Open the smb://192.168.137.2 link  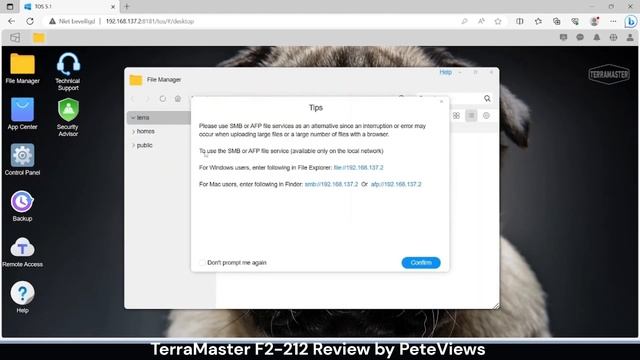[x=331, y=184]
